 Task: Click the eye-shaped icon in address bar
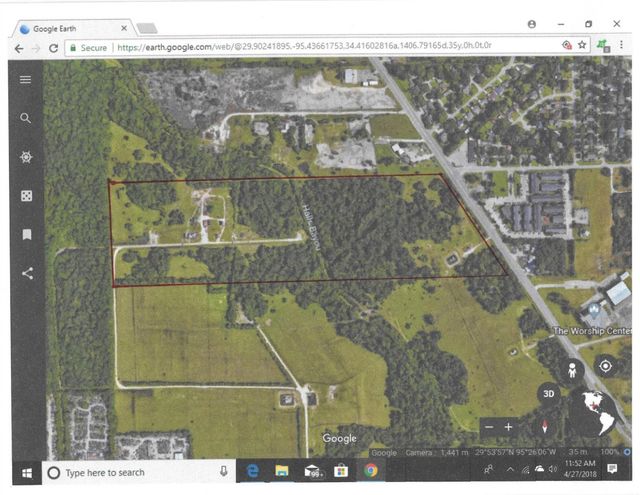point(567,45)
